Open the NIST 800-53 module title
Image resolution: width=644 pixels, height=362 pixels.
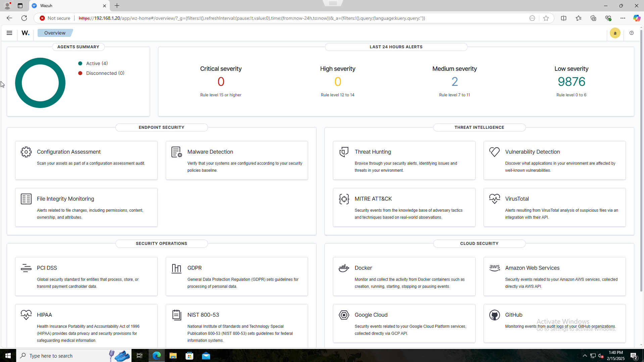(203, 315)
